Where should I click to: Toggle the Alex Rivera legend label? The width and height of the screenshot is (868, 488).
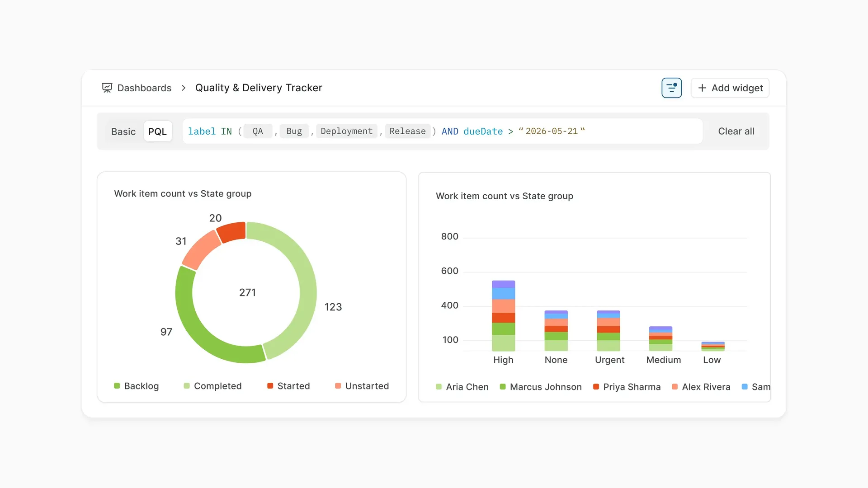tap(706, 387)
